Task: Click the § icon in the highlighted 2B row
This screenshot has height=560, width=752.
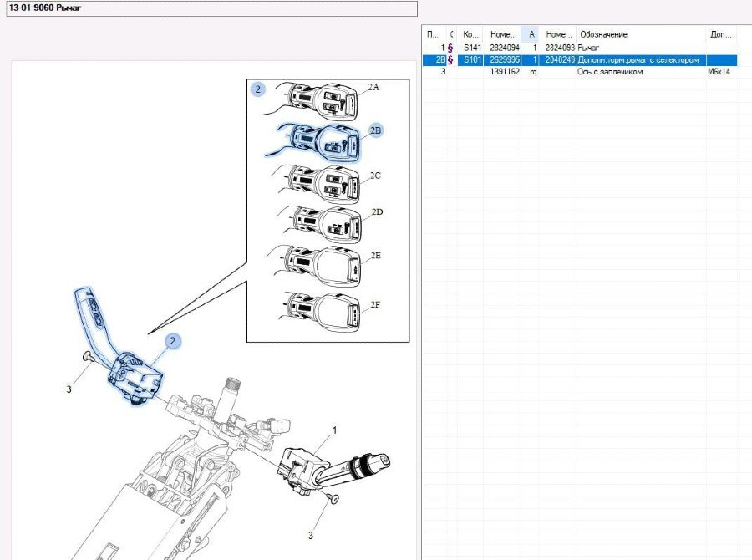Action: point(451,60)
